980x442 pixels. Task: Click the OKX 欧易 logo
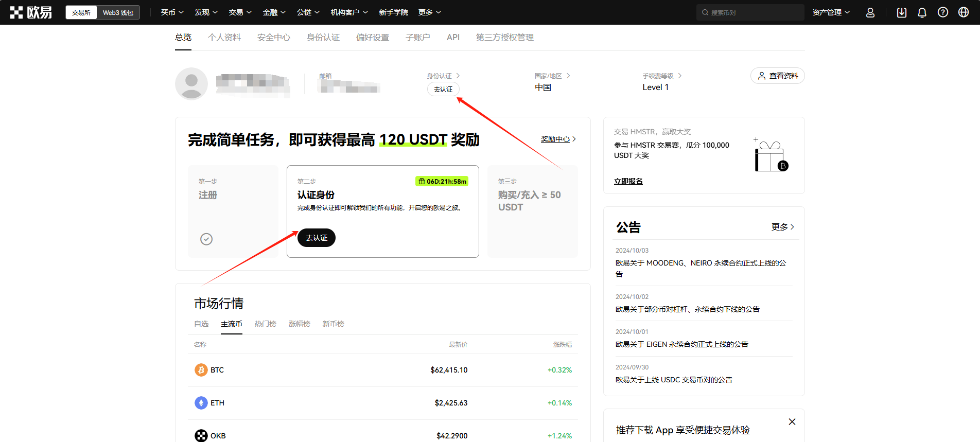31,12
